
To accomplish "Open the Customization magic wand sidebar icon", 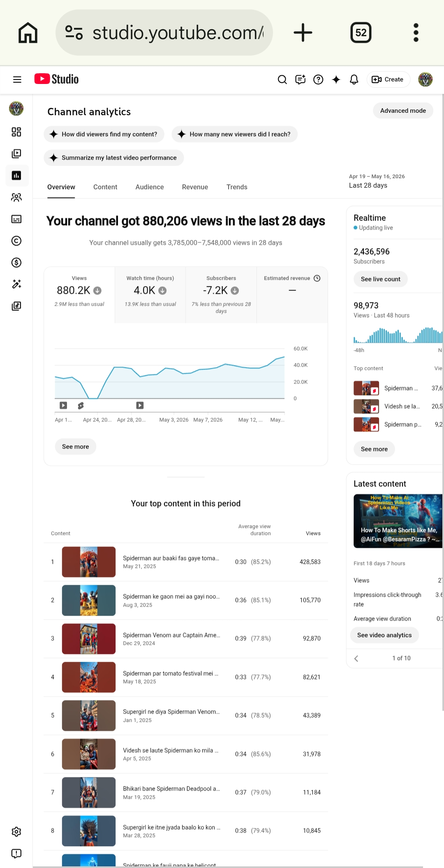I will pos(16,284).
